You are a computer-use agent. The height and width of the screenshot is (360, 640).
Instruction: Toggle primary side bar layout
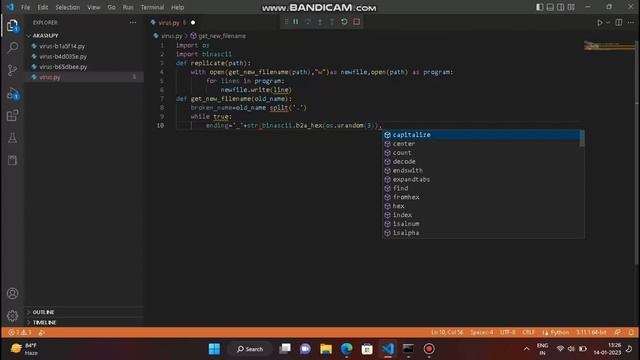point(540,7)
